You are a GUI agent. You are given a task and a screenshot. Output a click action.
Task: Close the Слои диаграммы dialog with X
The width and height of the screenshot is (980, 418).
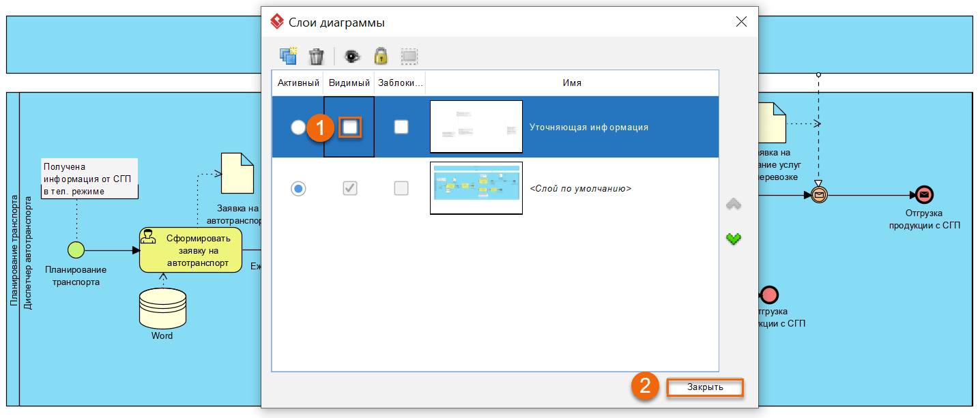(741, 22)
